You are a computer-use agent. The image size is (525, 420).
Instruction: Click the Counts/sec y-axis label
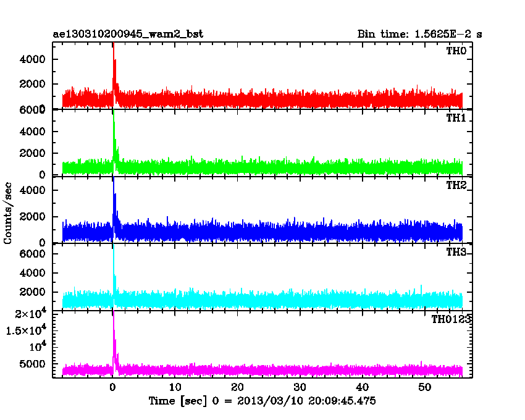pyautogui.click(x=7, y=213)
